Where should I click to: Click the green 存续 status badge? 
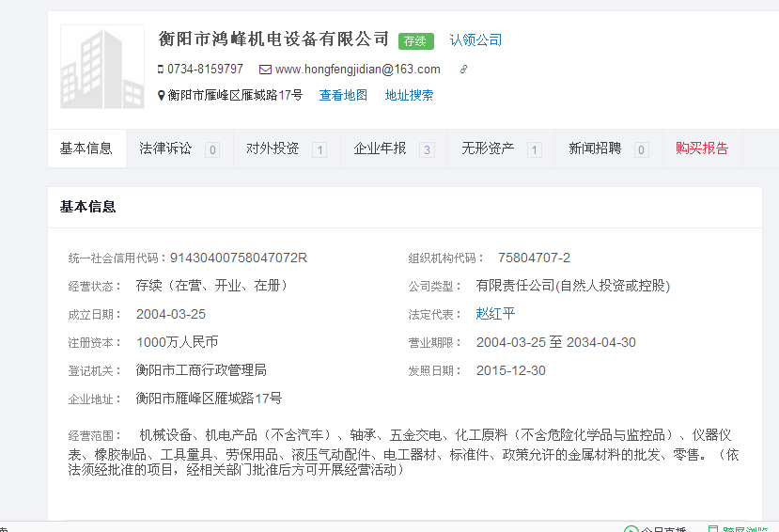(415, 40)
